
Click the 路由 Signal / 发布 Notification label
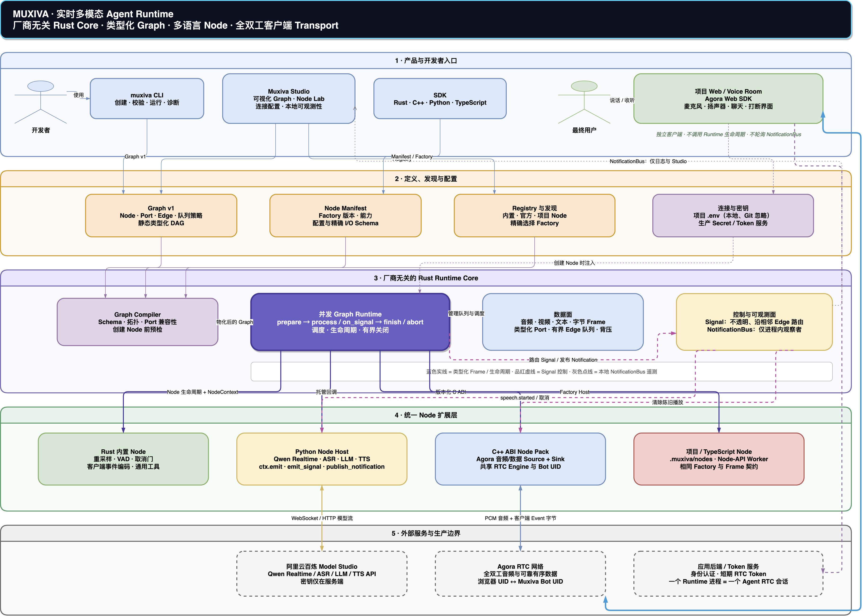point(563,360)
